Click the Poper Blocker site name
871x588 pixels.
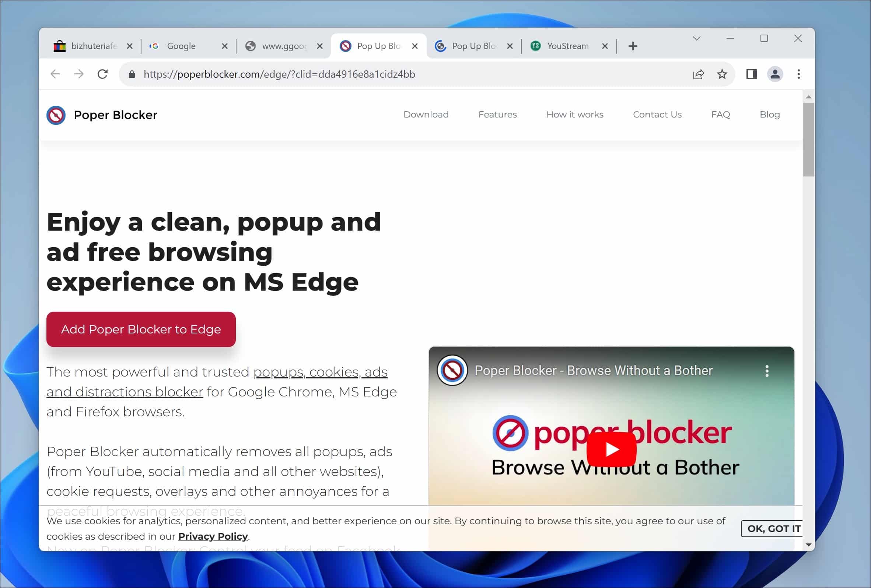pos(115,115)
